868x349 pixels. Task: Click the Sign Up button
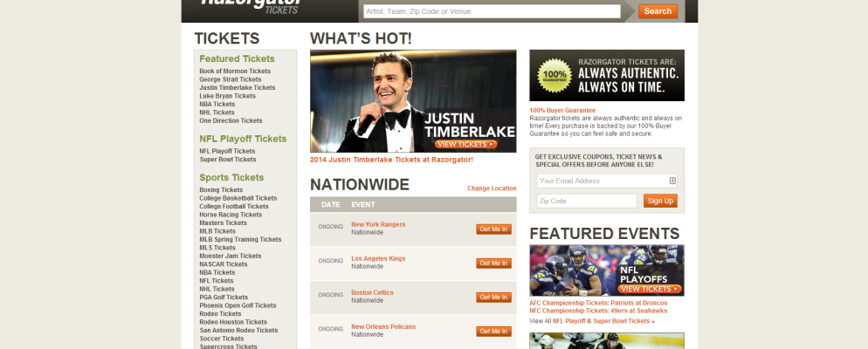[x=660, y=201]
